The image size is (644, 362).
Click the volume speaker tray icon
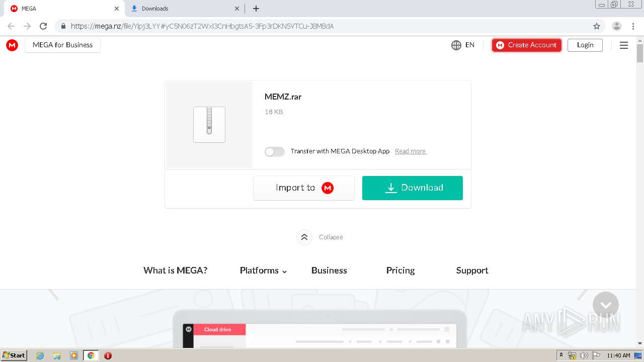584,355
